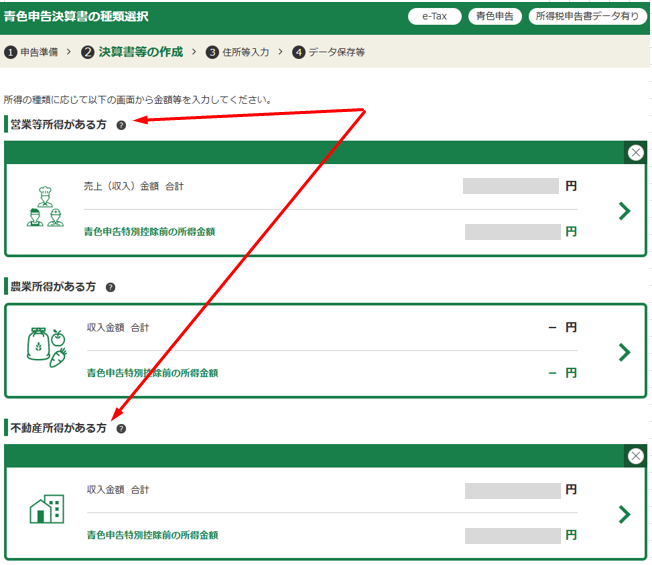Select step 2 決算書等の作成
The width and height of the screenshot is (652, 565).
[x=132, y=52]
